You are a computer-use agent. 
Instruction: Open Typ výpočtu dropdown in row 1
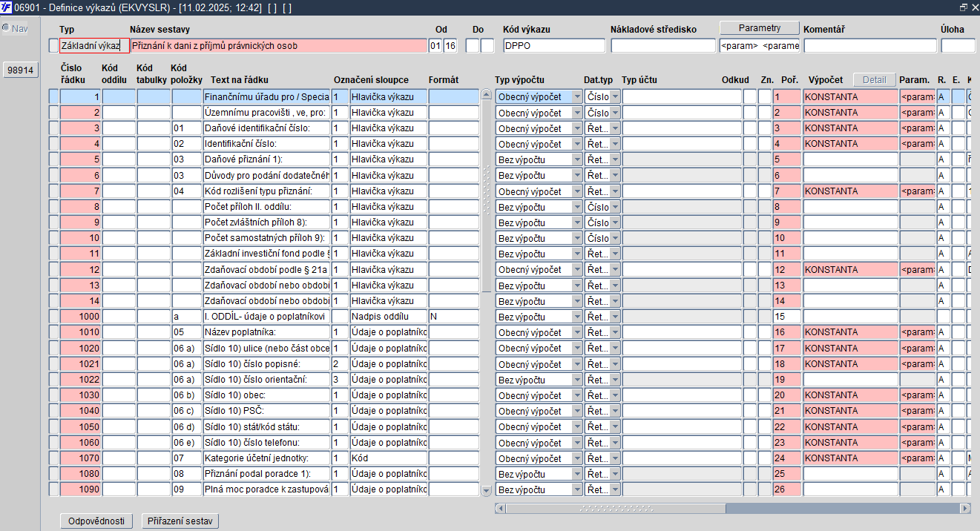point(577,97)
